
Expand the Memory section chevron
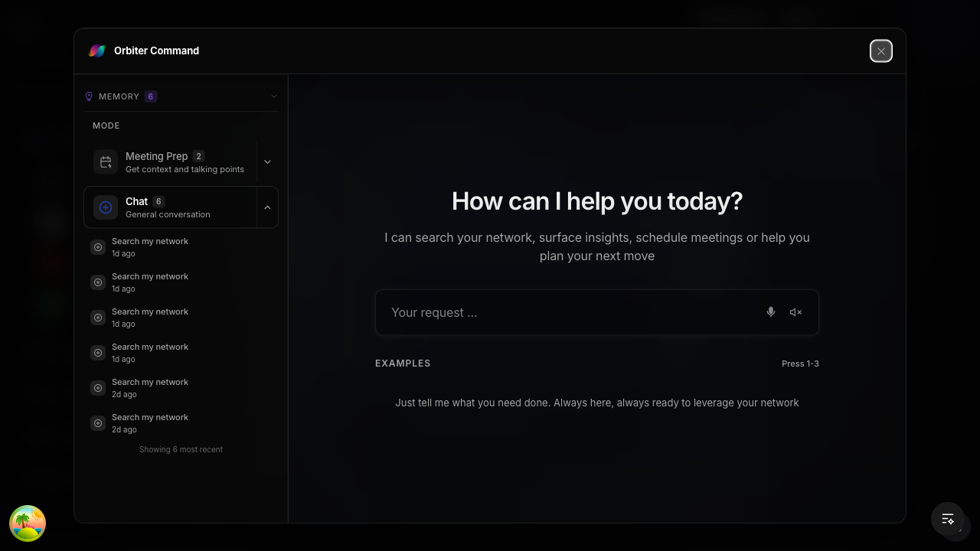coord(274,96)
